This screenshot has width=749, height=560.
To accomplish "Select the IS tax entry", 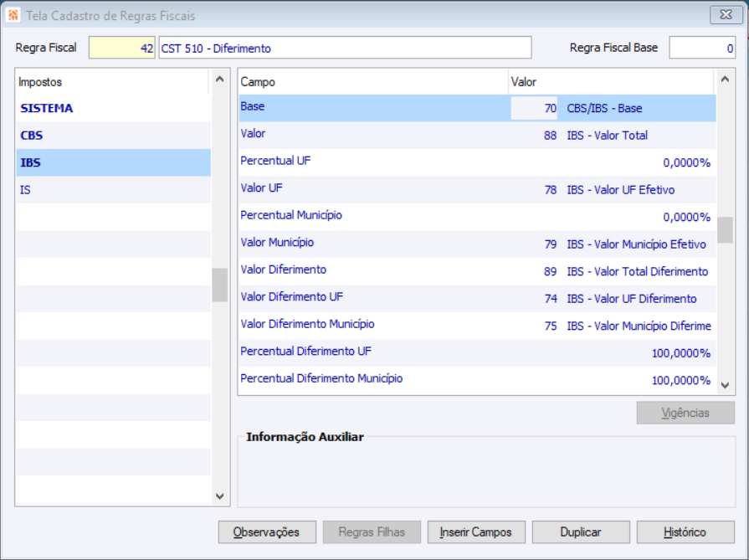I will click(x=25, y=190).
